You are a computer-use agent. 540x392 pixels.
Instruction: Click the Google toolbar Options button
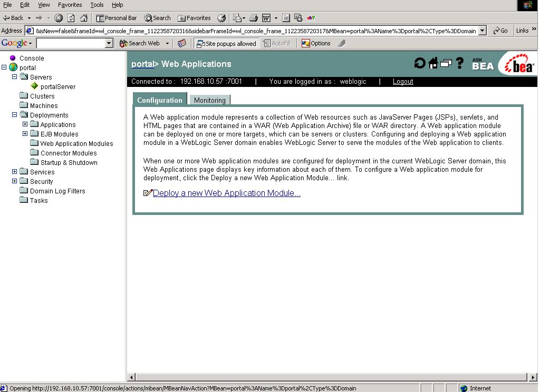316,43
